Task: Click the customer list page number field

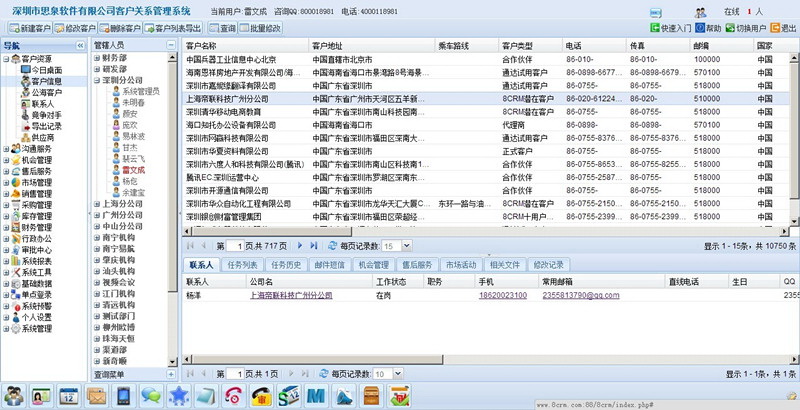Action: click(x=235, y=246)
